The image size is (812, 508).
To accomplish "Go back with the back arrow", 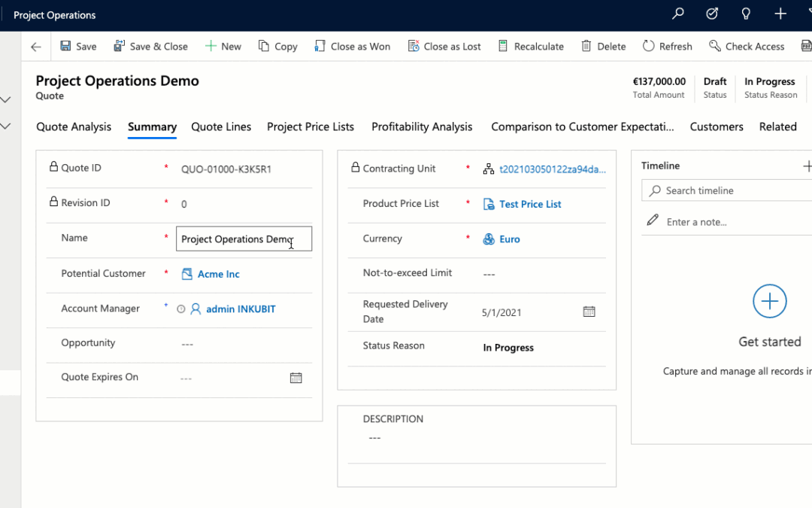I will pos(36,47).
